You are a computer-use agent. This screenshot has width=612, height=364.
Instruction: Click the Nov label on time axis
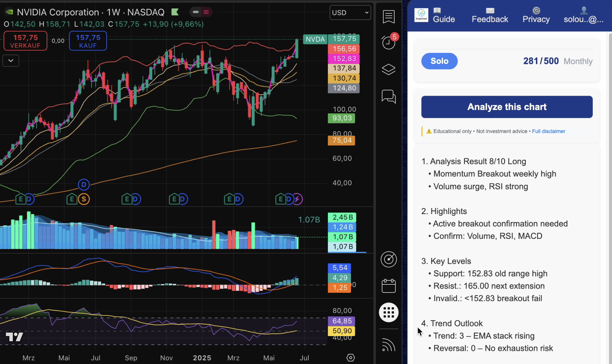coord(166,358)
